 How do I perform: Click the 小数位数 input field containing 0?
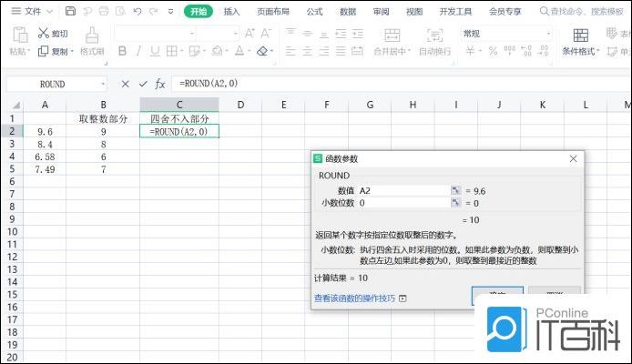tap(403, 203)
